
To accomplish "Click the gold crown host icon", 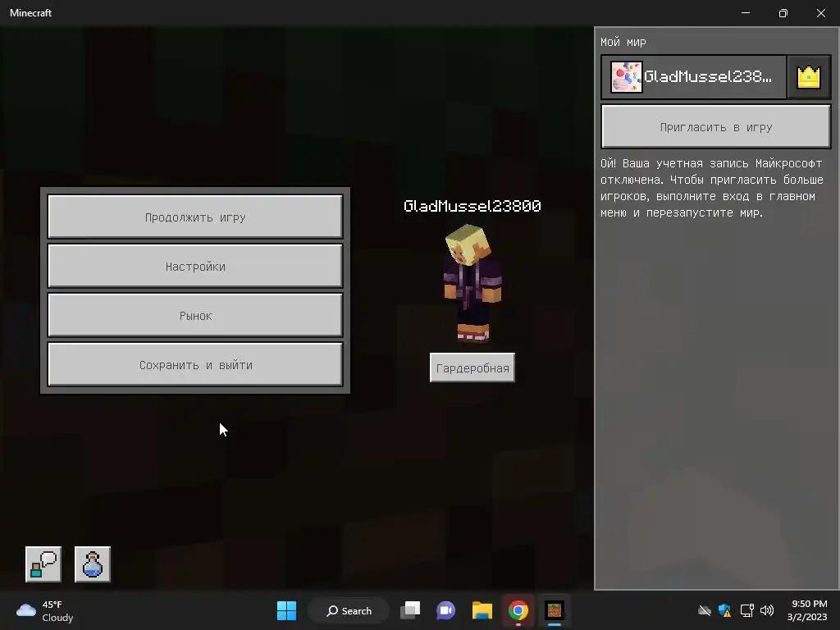I will pos(808,77).
